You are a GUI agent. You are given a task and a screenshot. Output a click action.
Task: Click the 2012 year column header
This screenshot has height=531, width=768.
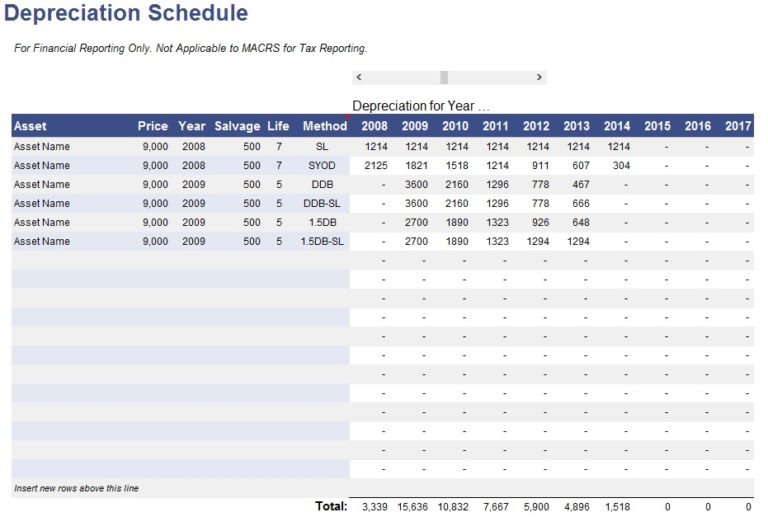(x=536, y=126)
